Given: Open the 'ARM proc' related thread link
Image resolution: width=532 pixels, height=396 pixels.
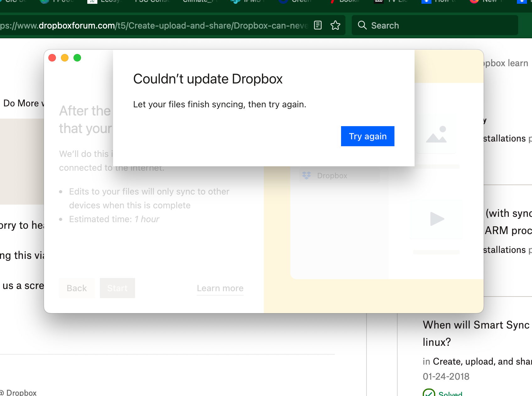Looking at the screenshot, I should click(508, 222).
